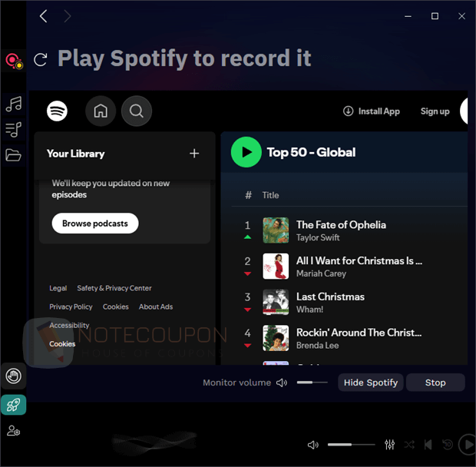Click Install App text
The height and width of the screenshot is (467, 476).
(x=378, y=111)
